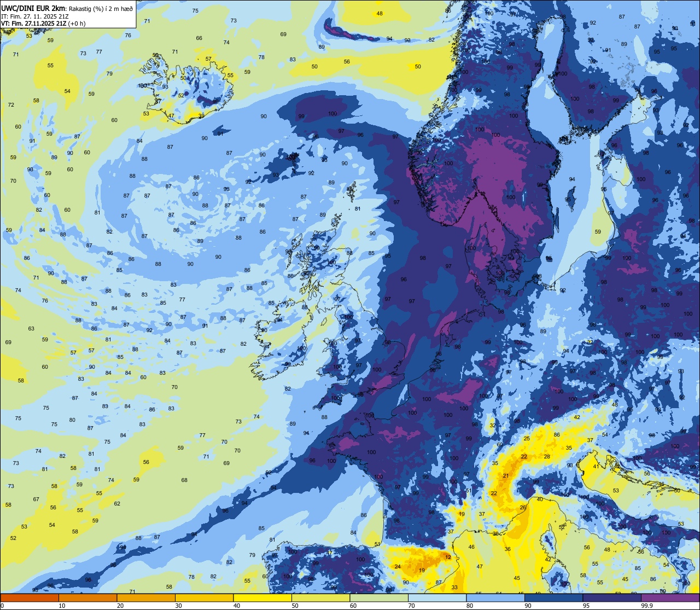The width and height of the screenshot is (700, 610).
Task: Click the value '39' in southeast Iceland
Action: coord(201,116)
